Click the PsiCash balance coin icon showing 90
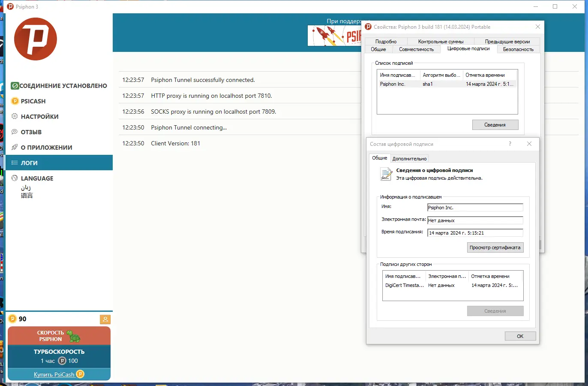588x386 pixels. [x=12, y=319]
